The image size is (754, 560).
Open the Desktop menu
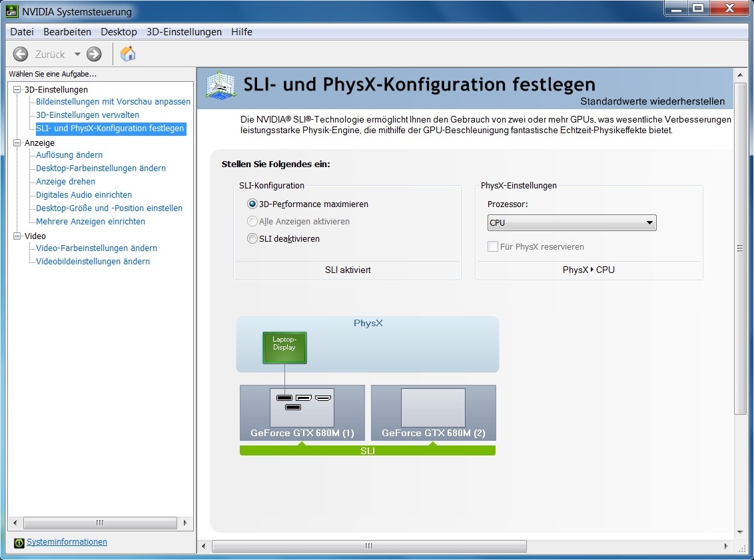coord(119,32)
